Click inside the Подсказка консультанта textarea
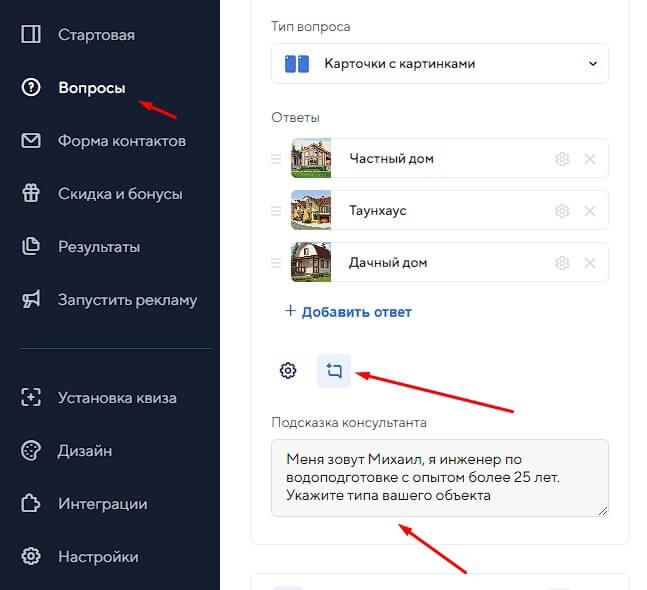The width and height of the screenshot is (647, 590). [x=440, y=478]
